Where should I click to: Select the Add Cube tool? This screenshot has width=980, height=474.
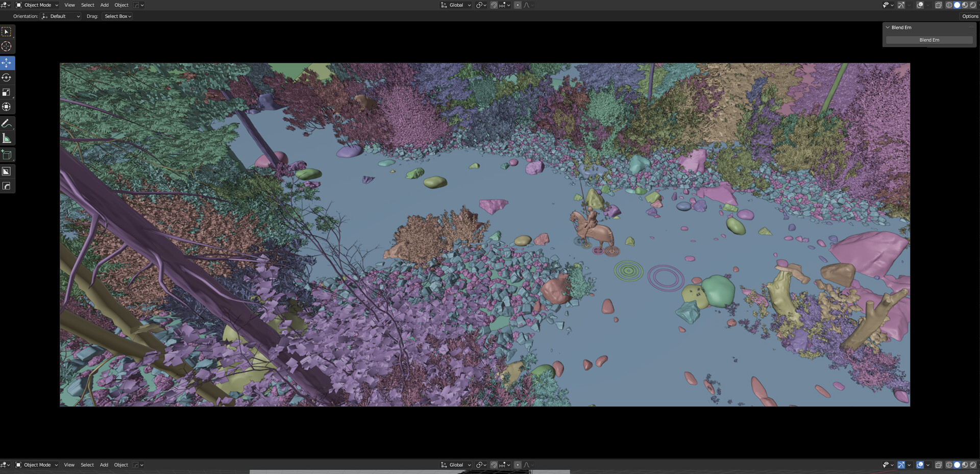click(7, 155)
